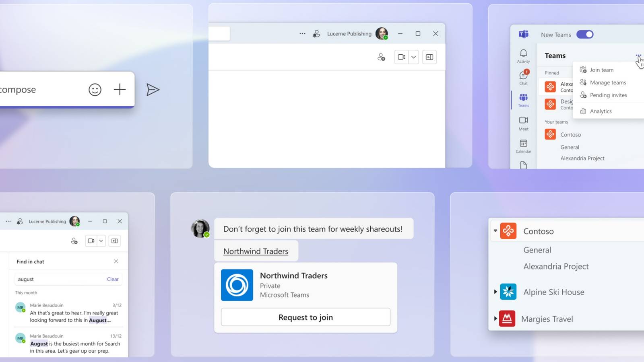Screen dimensions: 644x362
Task: Open the Northwind Traders link in chat
Action: pyautogui.click(x=256, y=251)
